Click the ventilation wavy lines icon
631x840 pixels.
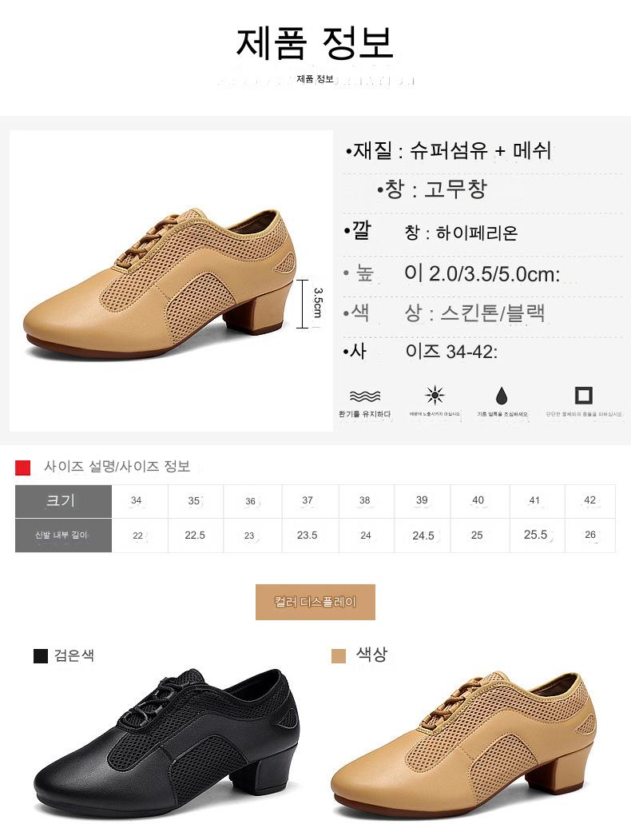(365, 396)
